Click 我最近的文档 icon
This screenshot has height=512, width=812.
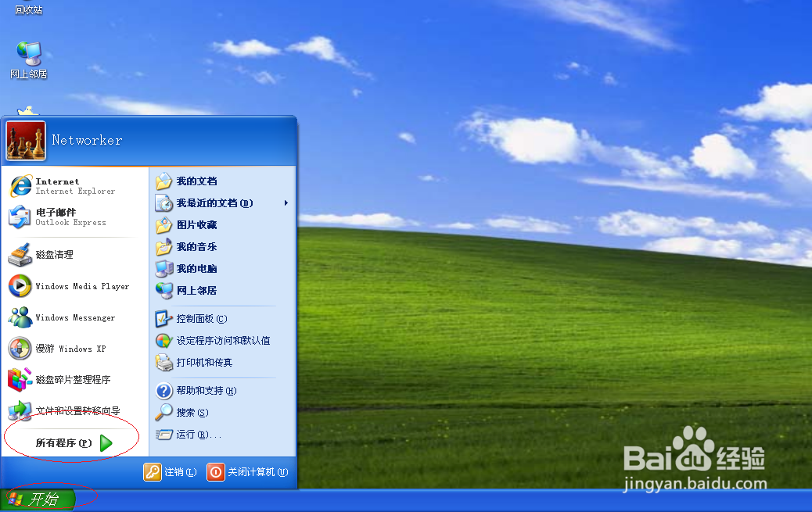coord(163,203)
